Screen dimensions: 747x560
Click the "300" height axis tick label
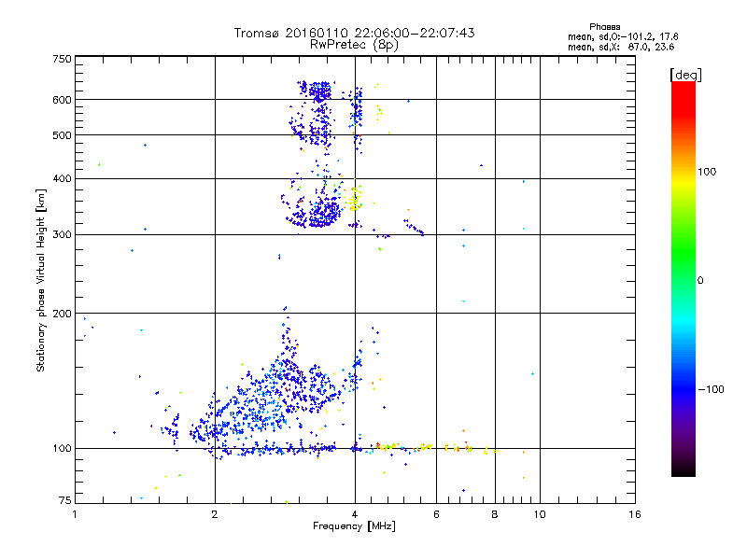click(62, 235)
